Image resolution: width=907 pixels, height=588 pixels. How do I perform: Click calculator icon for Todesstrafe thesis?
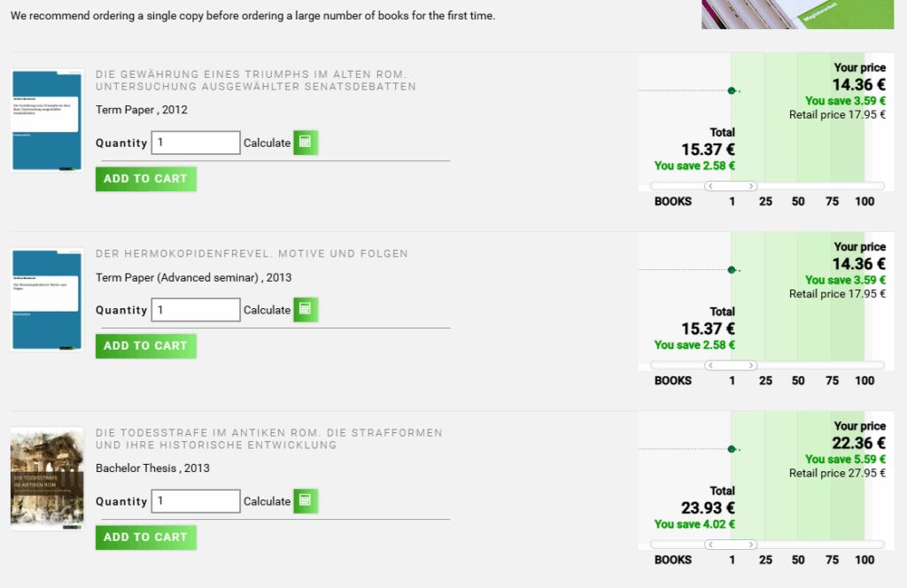[x=306, y=501]
